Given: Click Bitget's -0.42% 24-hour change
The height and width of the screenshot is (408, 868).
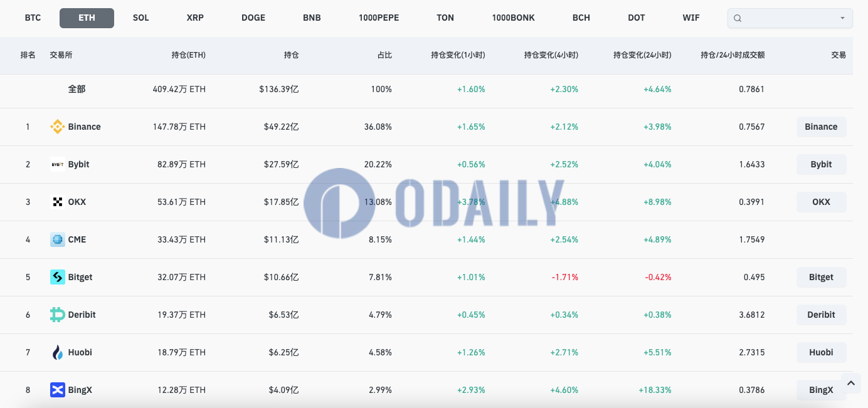Looking at the screenshot, I should click(x=657, y=277).
